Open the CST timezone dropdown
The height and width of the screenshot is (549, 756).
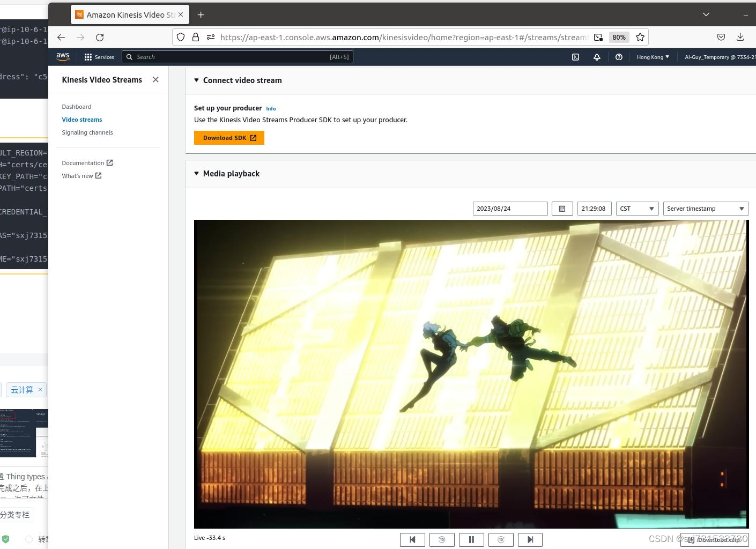pos(638,209)
